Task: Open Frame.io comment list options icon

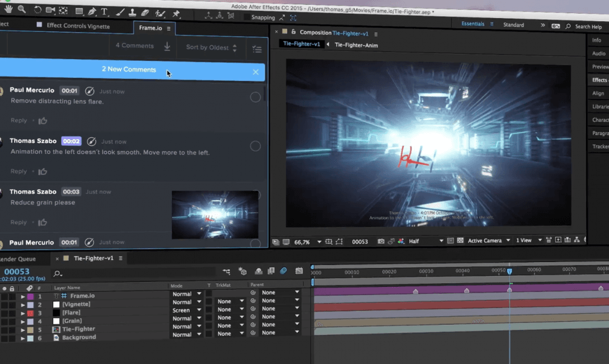Action: 257,49
